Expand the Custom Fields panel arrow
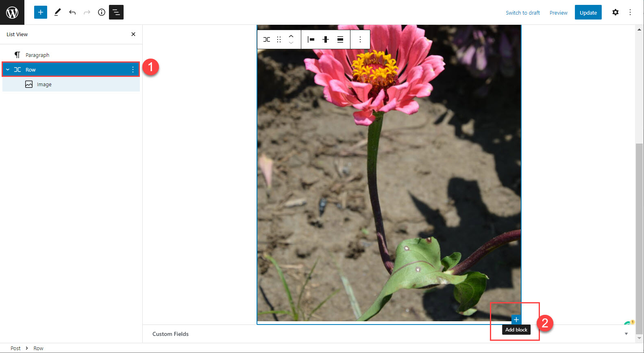Viewport: 644px width, 353px height. click(626, 334)
